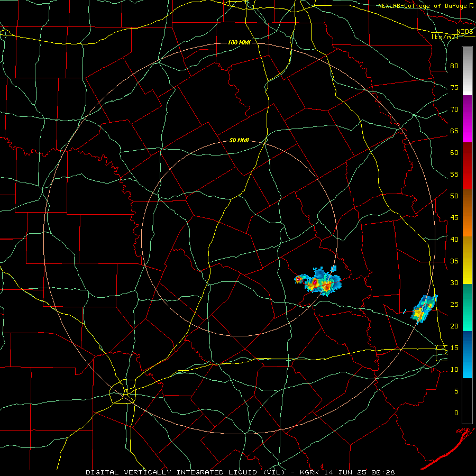476x476 pixels.
Task: Click the '50 NMI' range ring label
Action: pyautogui.click(x=239, y=140)
